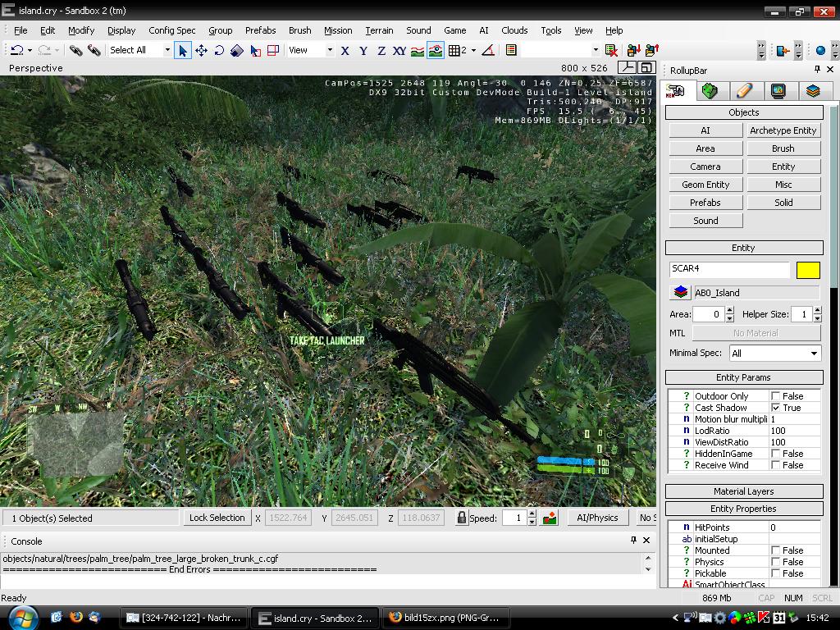The width and height of the screenshot is (840, 630).
Task: Click the load selected objects icon
Action: (x=652, y=50)
